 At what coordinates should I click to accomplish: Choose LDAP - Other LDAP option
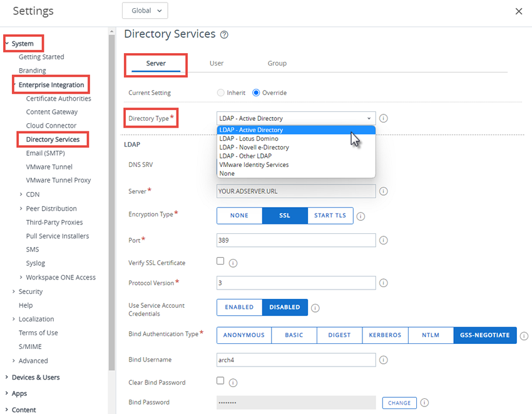[296, 156]
